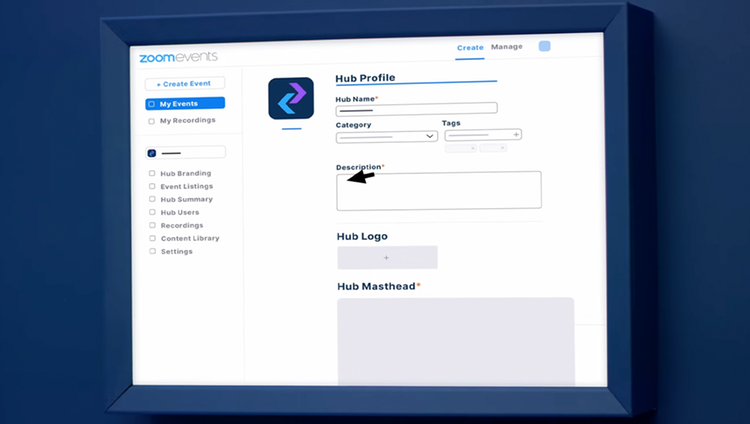Open the Tags combo box
Screen dimensions: 750x424
pos(483,135)
